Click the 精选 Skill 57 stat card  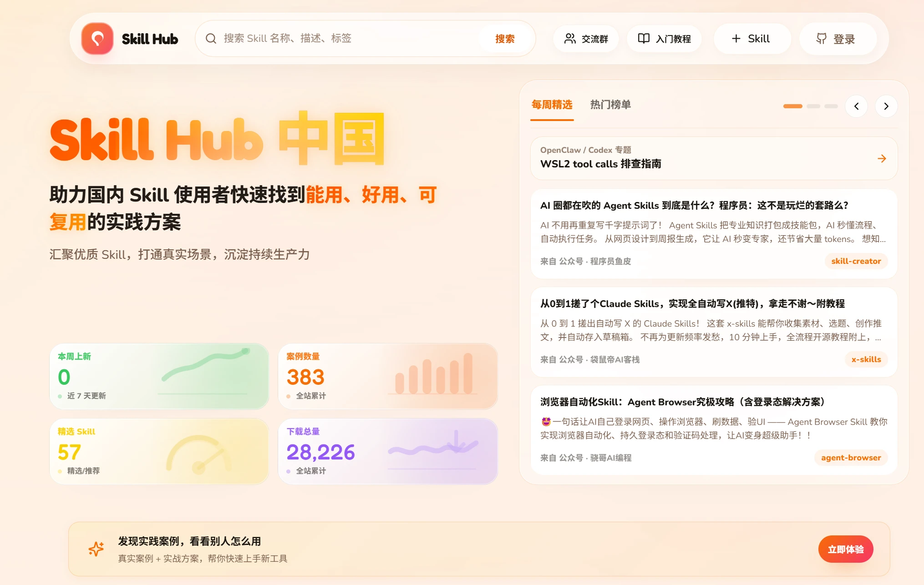[x=159, y=451]
